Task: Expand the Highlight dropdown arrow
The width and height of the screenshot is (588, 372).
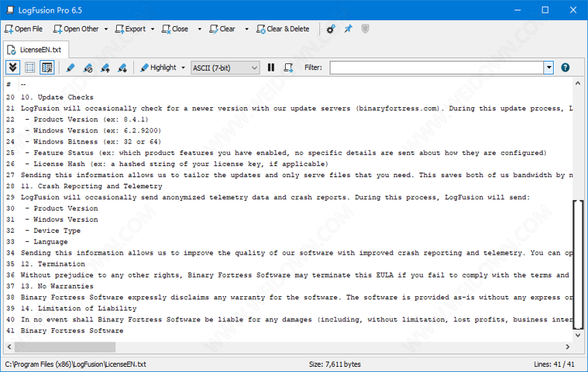Action: [x=183, y=68]
